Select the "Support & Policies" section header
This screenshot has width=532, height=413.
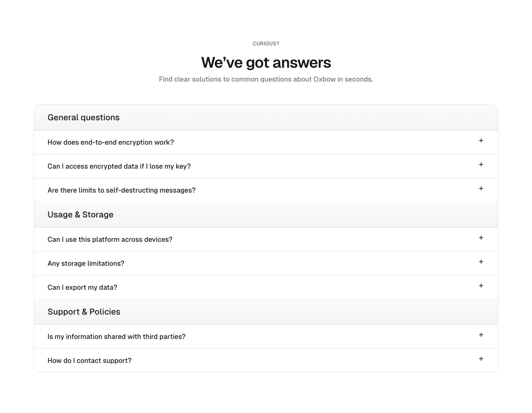(84, 312)
